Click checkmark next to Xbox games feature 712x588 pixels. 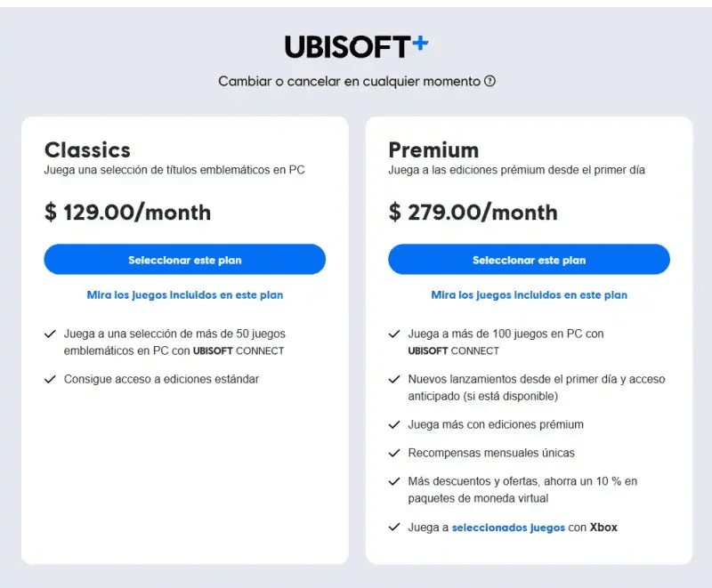pos(394,527)
